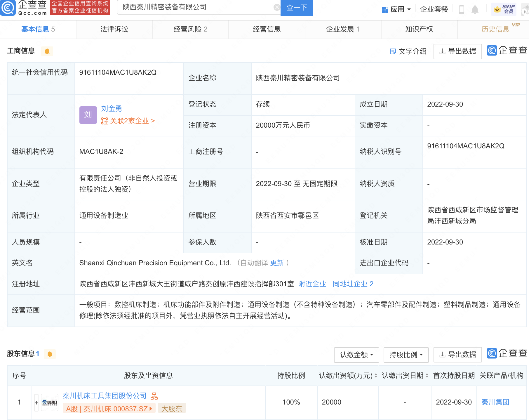Click the QCMT shareholder logo thumbnail
The image size is (529, 420).
coord(50,402)
